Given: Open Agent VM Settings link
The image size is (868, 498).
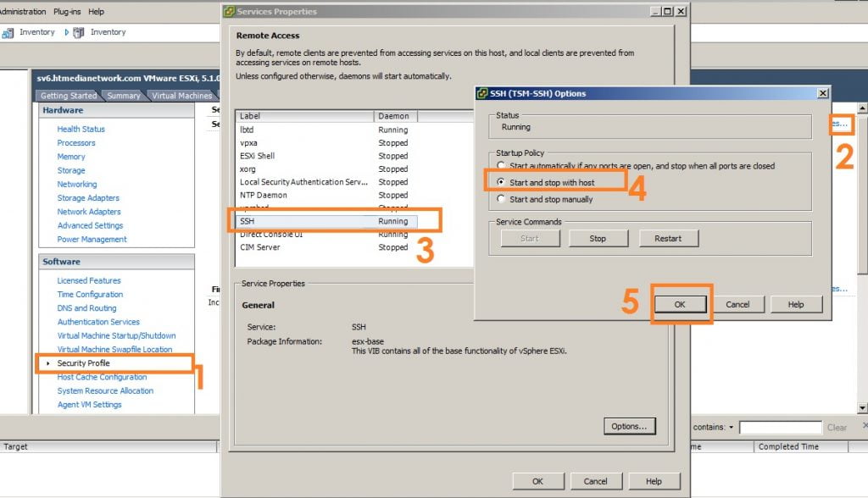Looking at the screenshot, I should 89,405.
